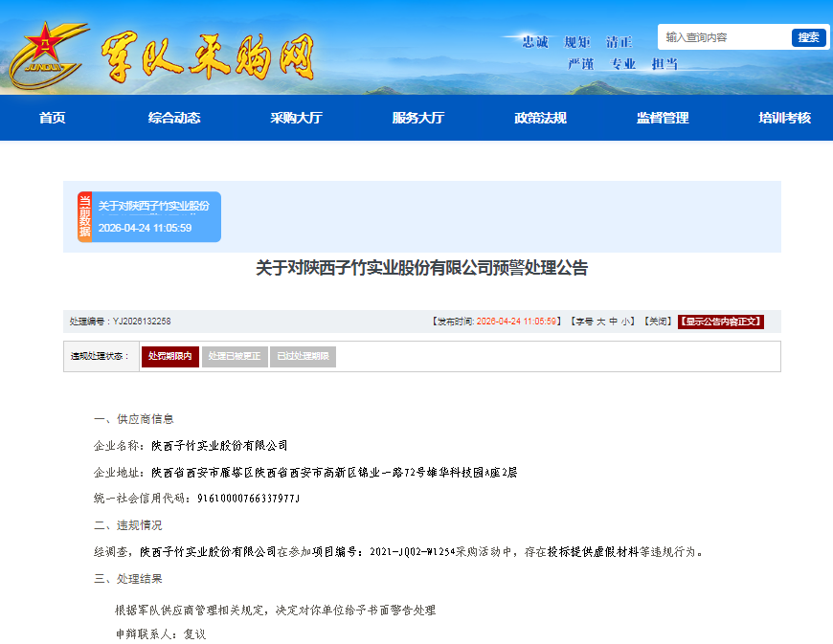Set font size to 小
Image resolution: width=833 pixels, height=644 pixels.
click(x=625, y=322)
